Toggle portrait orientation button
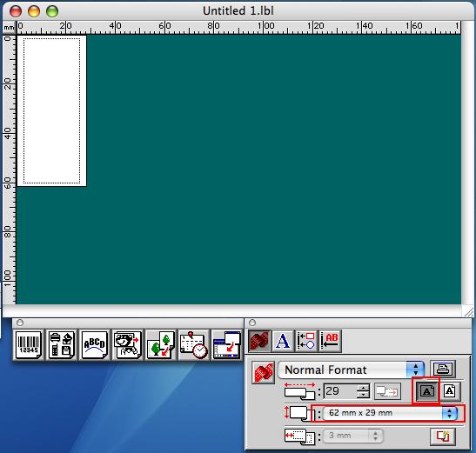476x453 pixels. point(450,390)
